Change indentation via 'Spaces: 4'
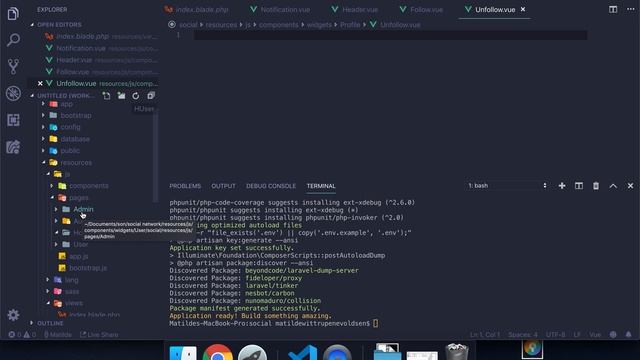Image resolution: width=640 pixels, height=360 pixels. point(523,335)
